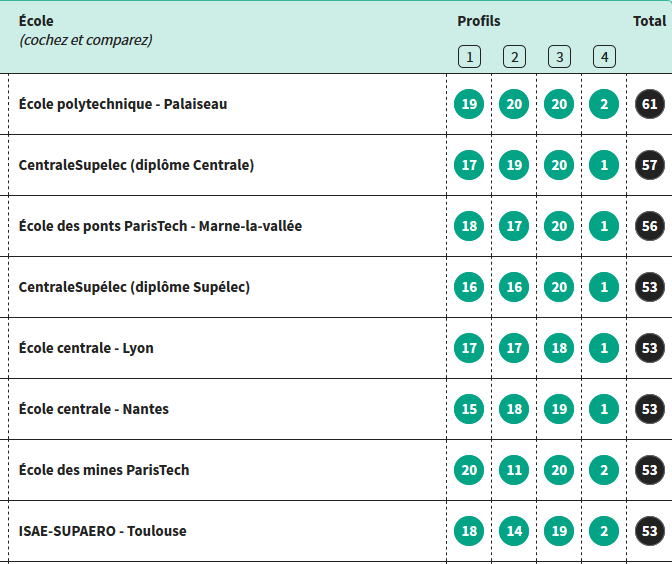672x564 pixels.
Task: Click the École column header label
Action: tap(36, 21)
